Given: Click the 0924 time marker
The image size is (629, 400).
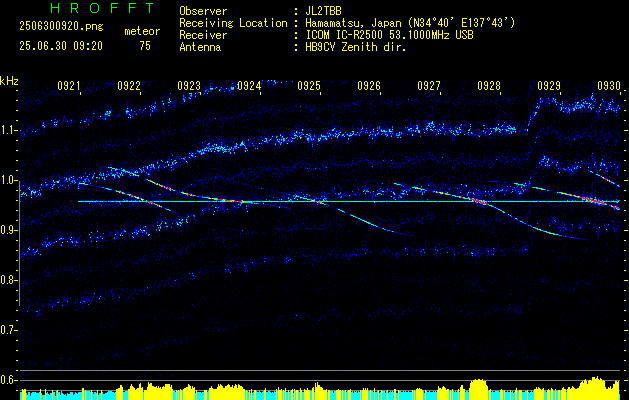Looking at the screenshot, I should [249, 85].
